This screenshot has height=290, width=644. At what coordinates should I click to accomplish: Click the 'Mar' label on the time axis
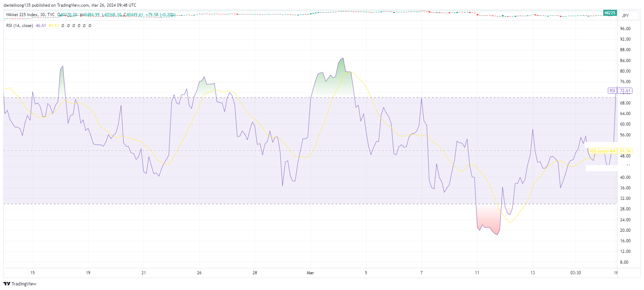point(310,272)
